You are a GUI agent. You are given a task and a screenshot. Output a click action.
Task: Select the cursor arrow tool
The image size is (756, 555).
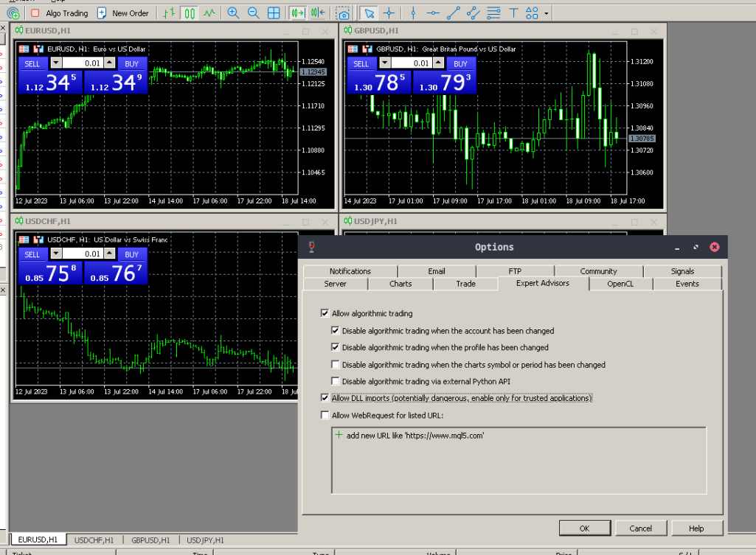click(370, 13)
